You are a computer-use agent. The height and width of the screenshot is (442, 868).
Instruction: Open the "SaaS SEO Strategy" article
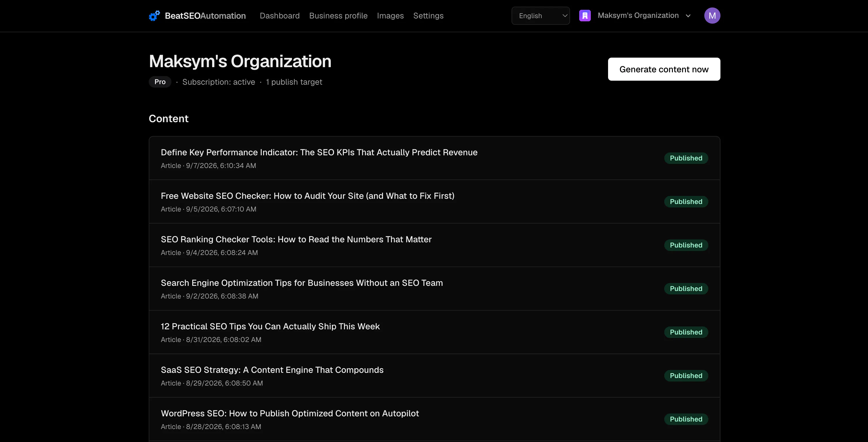(272, 370)
